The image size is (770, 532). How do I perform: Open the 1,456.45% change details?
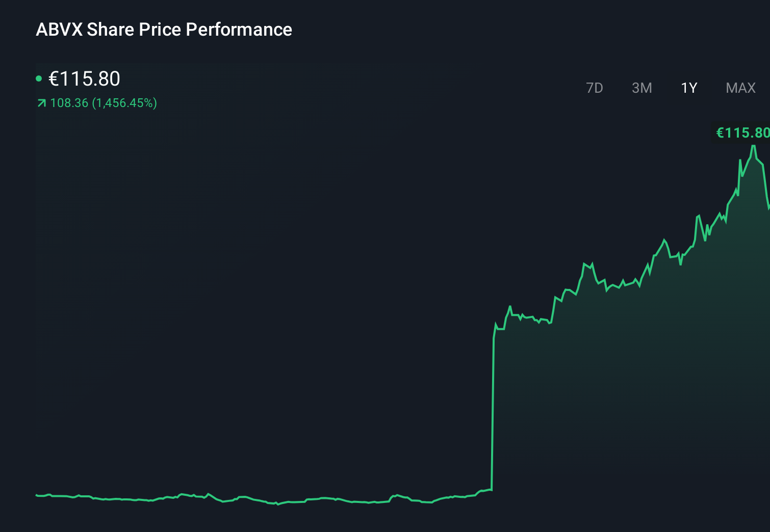tap(124, 103)
